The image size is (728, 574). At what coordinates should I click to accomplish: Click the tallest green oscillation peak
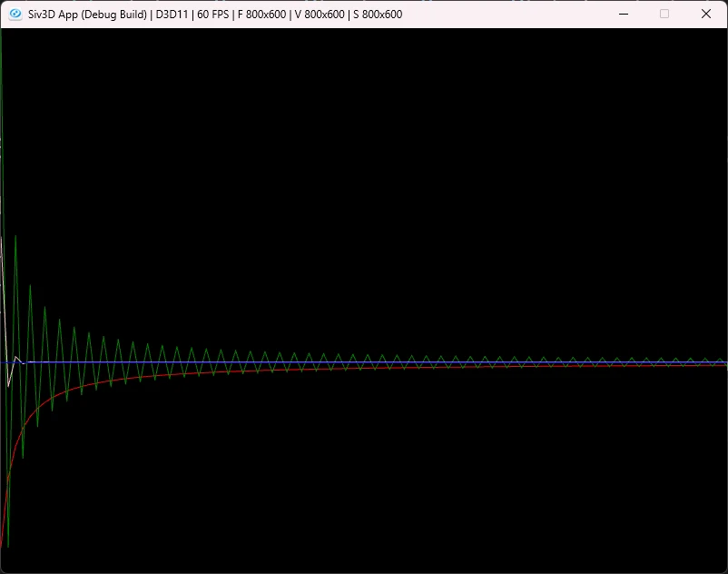(15, 236)
